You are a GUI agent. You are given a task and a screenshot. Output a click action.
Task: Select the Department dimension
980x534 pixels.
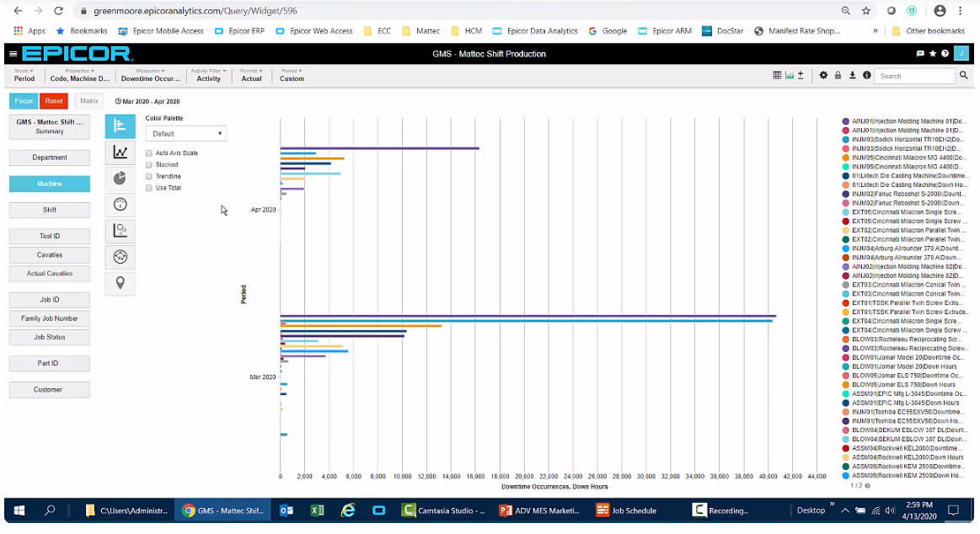50,158
